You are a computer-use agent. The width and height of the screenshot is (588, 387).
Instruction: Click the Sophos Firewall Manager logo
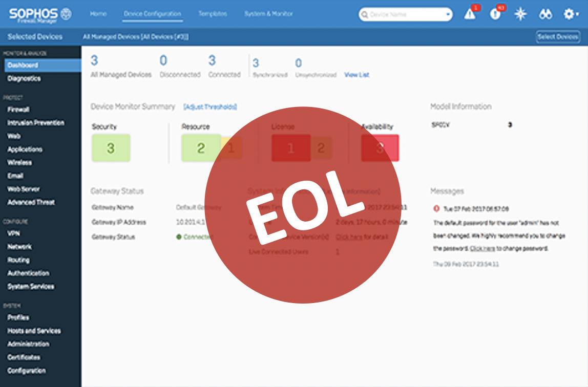(x=40, y=14)
